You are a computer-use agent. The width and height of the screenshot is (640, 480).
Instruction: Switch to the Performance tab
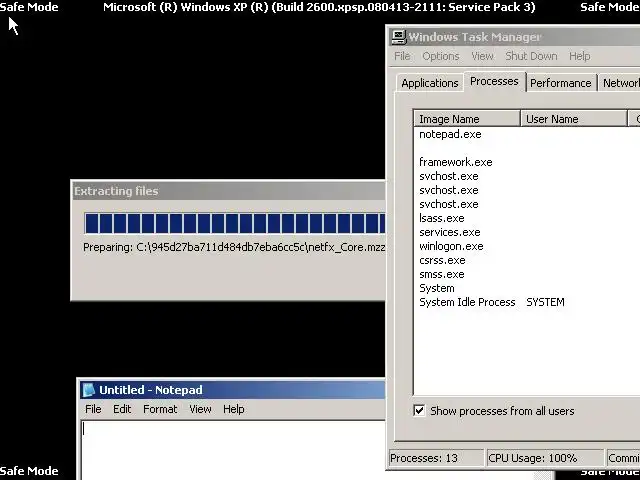(x=561, y=83)
